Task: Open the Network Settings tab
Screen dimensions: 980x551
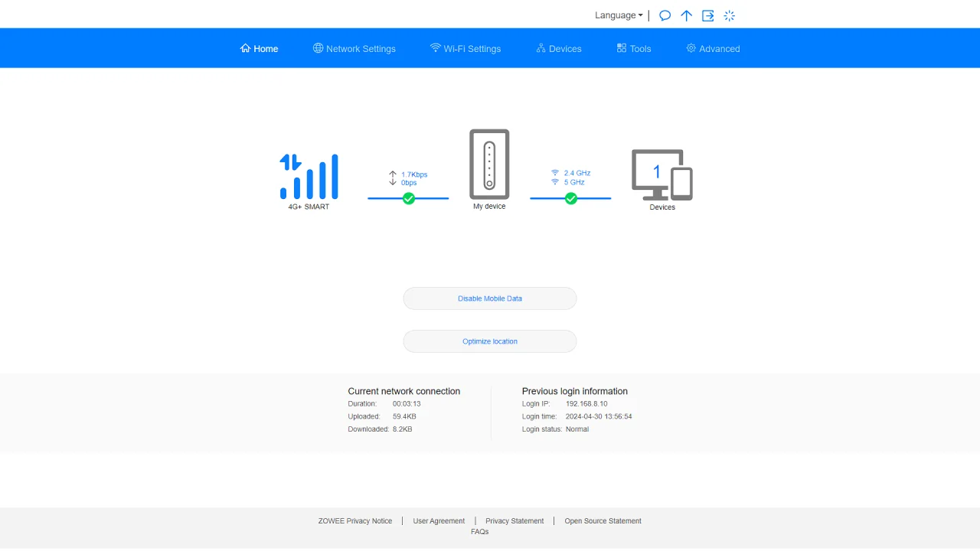Action: (x=354, y=48)
